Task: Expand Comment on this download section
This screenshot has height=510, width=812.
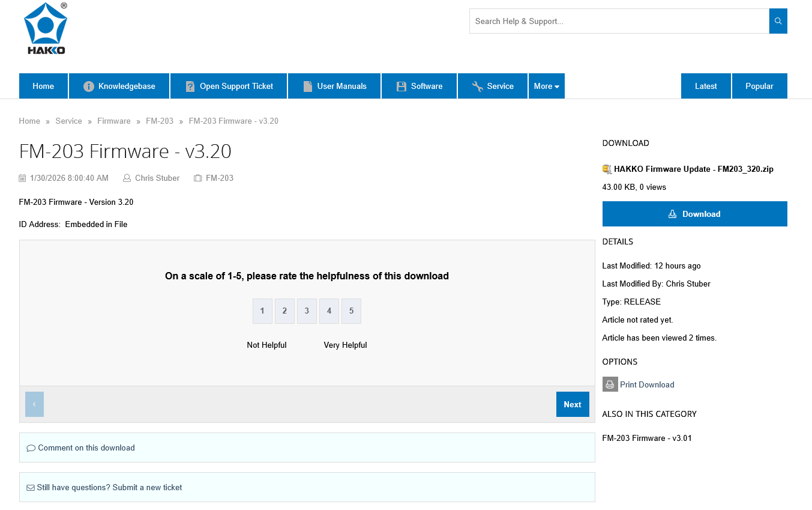Action: [x=86, y=448]
